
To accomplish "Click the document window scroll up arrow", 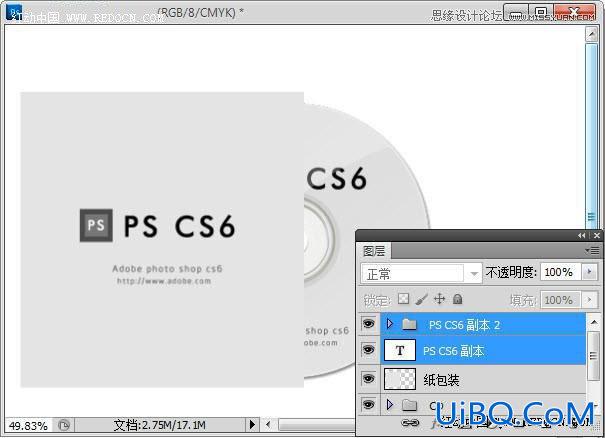I will 591,34.
